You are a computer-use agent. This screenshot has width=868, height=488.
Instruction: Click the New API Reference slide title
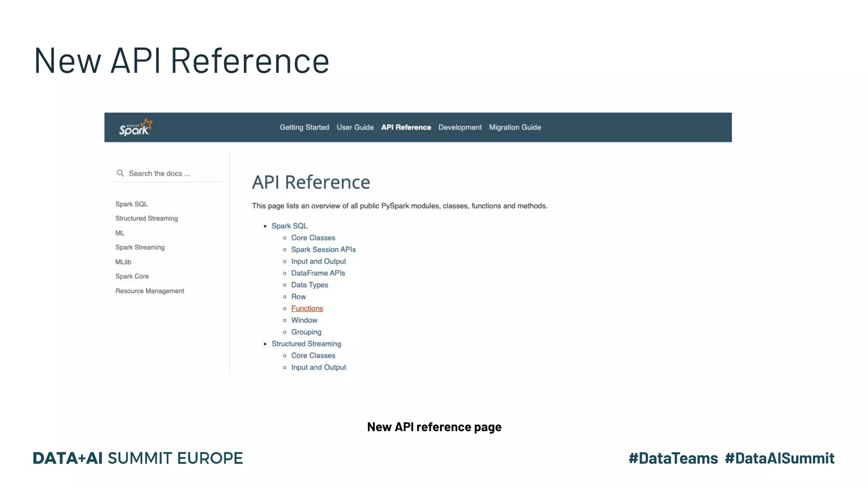pyautogui.click(x=181, y=60)
